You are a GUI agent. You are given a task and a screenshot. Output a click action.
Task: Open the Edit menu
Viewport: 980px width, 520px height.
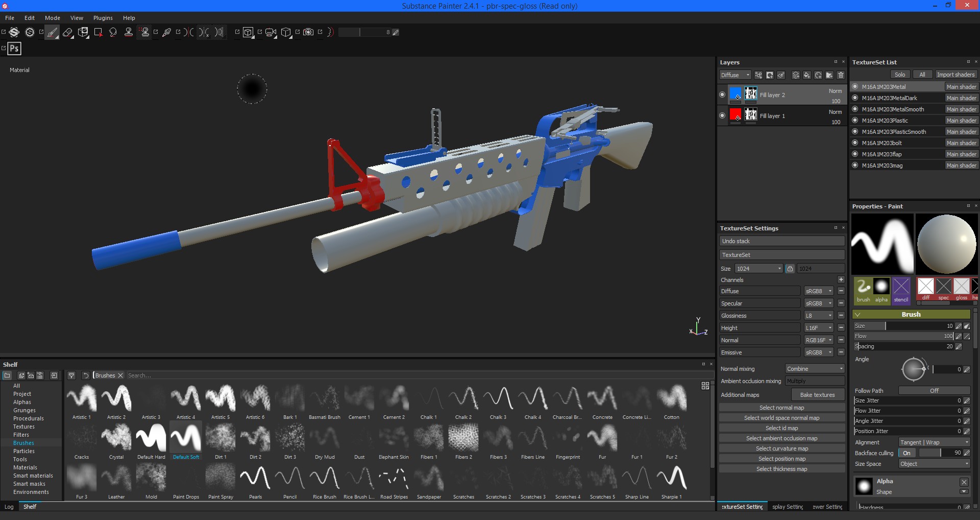pos(30,18)
